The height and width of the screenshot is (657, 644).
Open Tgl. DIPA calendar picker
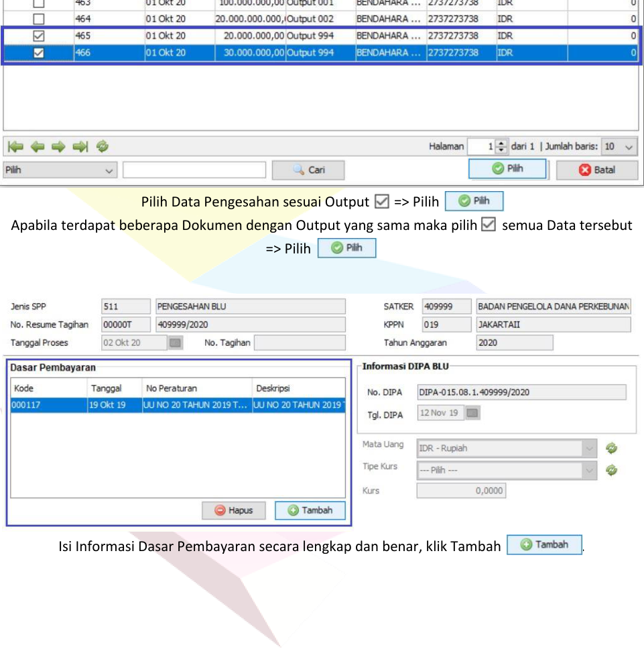click(x=472, y=414)
